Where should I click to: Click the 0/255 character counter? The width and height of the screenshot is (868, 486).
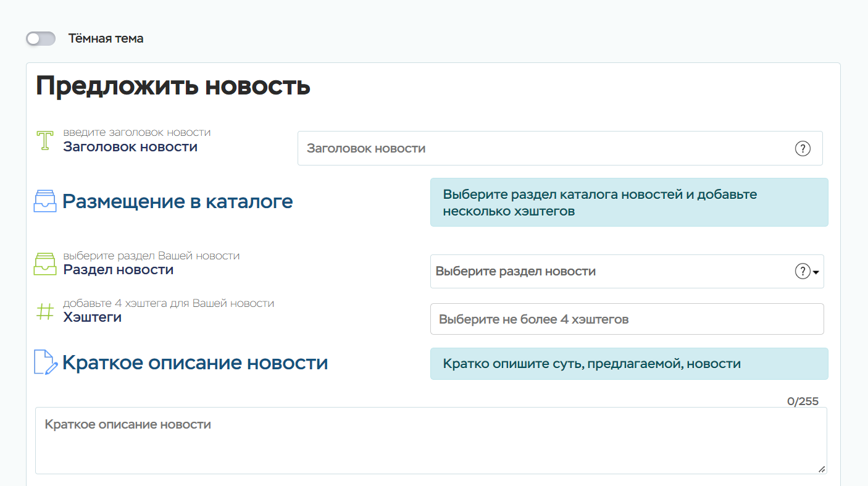[803, 401]
